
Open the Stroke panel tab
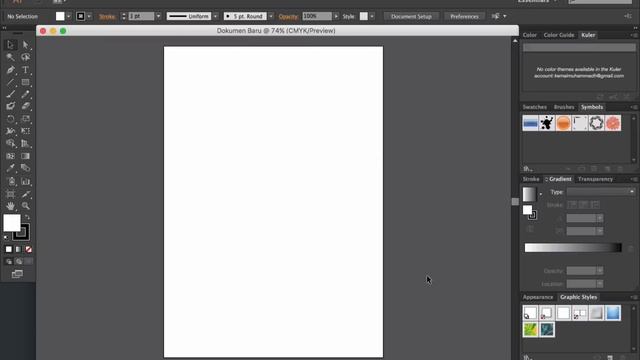(531, 179)
